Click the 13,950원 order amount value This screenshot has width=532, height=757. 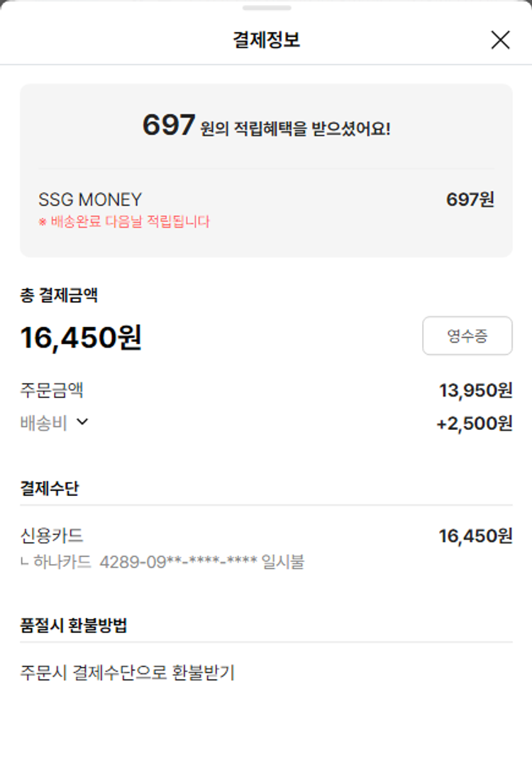tap(475, 390)
